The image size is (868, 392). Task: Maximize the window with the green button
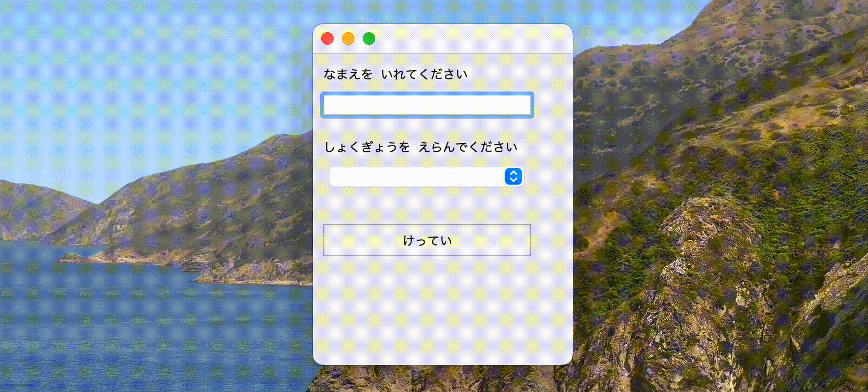point(369,38)
